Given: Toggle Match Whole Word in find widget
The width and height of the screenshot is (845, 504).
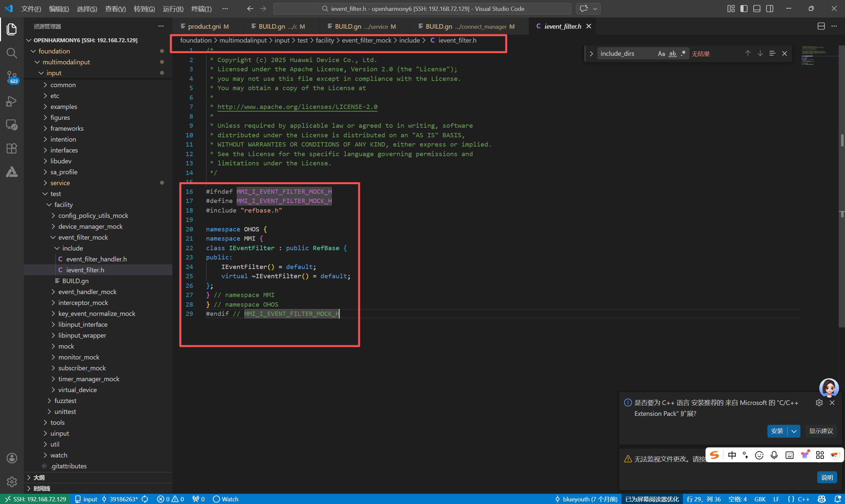Looking at the screenshot, I should tap(672, 54).
